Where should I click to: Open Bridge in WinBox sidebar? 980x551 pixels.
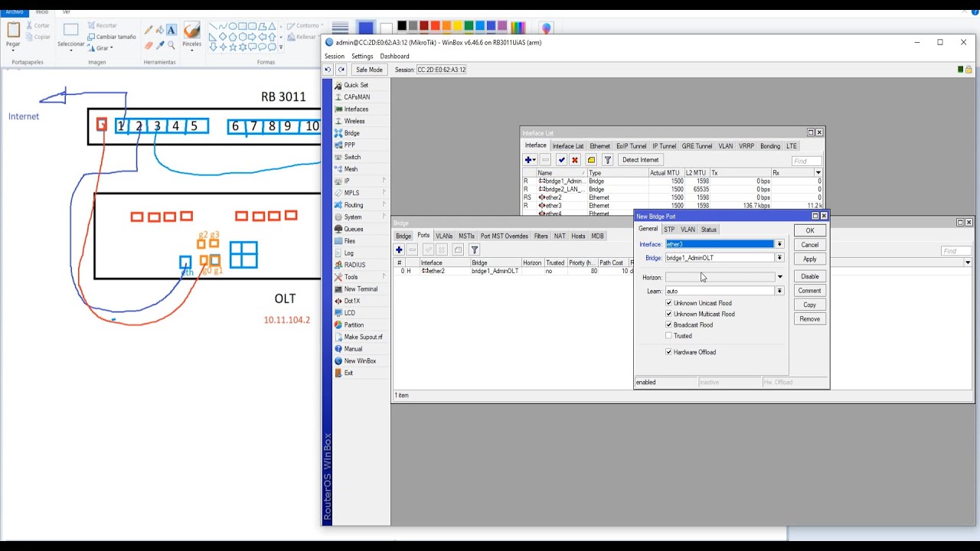(x=351, y=133)
